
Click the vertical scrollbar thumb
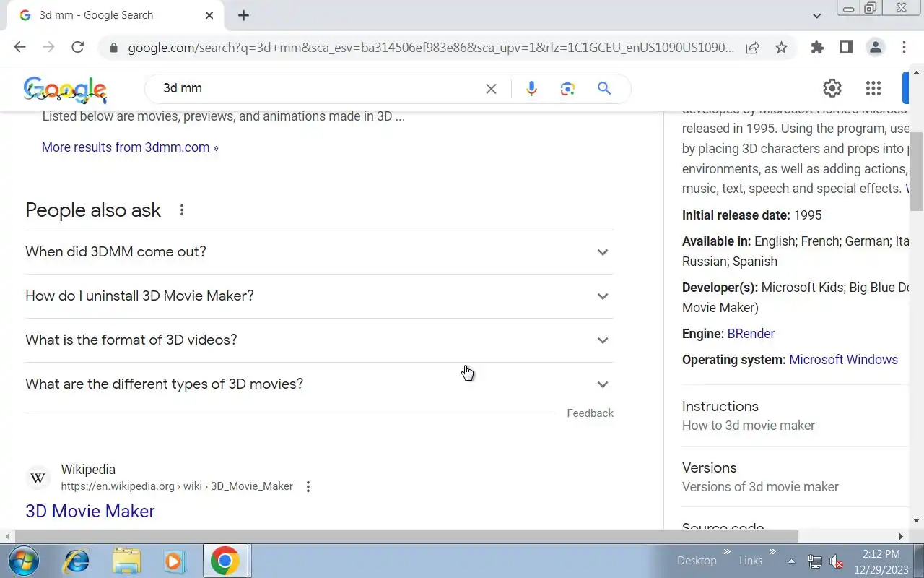pos(917,171)
